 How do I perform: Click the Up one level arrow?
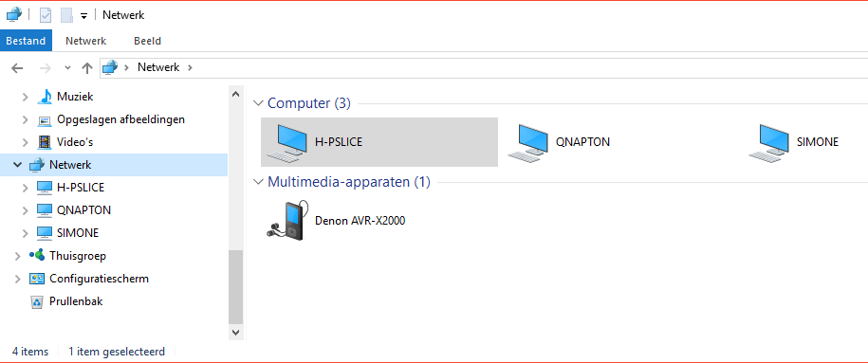[87, 68]
